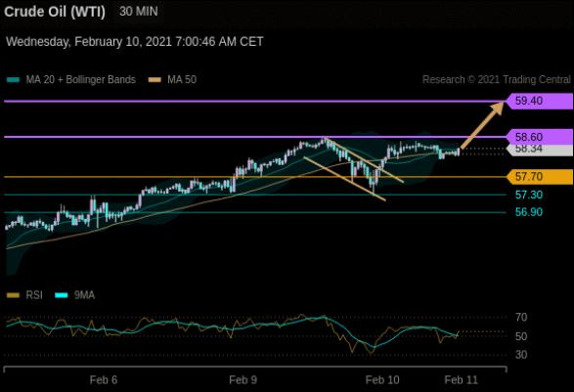
Task: Click the 57.30 support level label
Action: (x=529, y=195)
